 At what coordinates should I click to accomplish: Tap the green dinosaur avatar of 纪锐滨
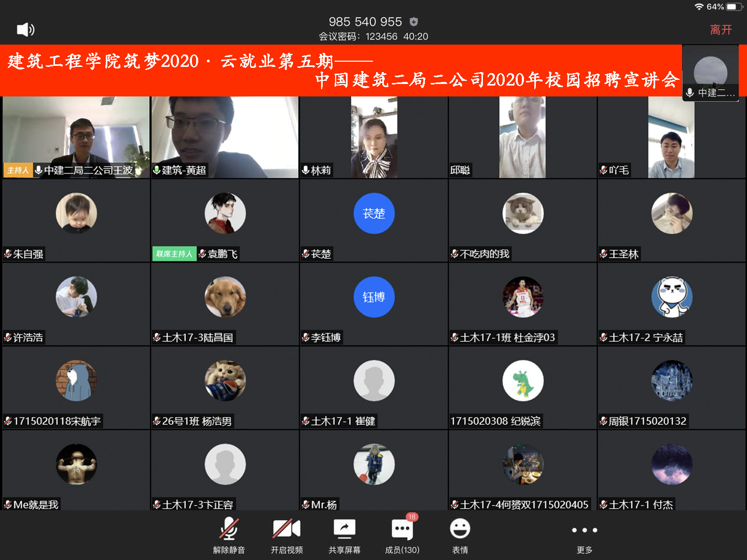click(x=523, y=381)
